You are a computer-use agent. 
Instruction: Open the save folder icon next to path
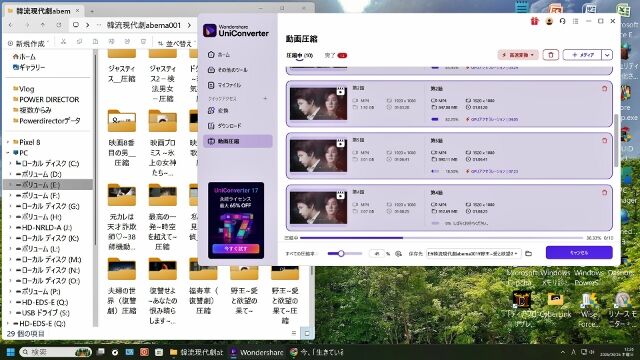pyautogui.click(x=528, y=253)
